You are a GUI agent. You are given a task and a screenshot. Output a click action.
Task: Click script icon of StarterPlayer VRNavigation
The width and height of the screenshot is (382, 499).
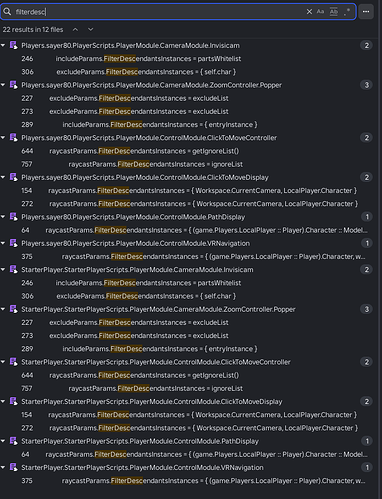click(x=14, y=468)
